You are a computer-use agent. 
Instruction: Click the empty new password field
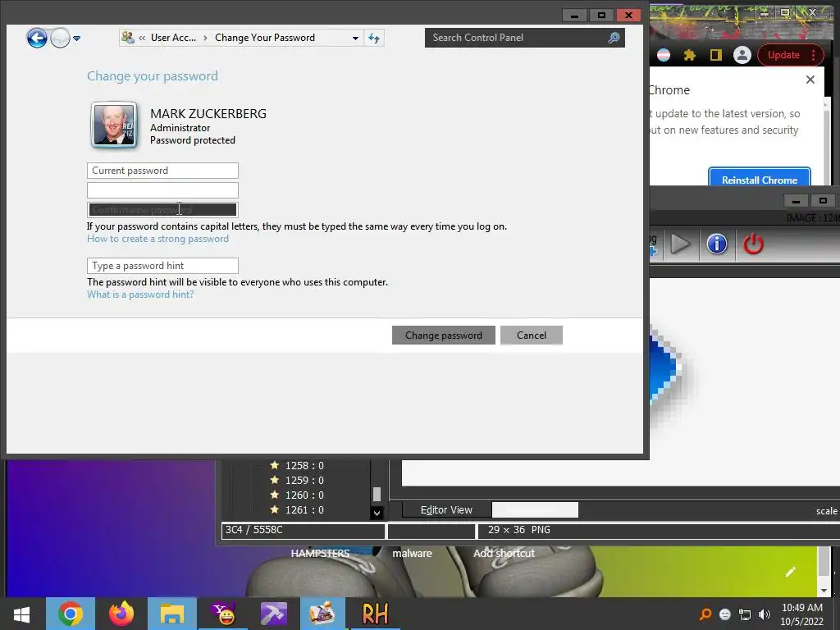pos(162,190)
